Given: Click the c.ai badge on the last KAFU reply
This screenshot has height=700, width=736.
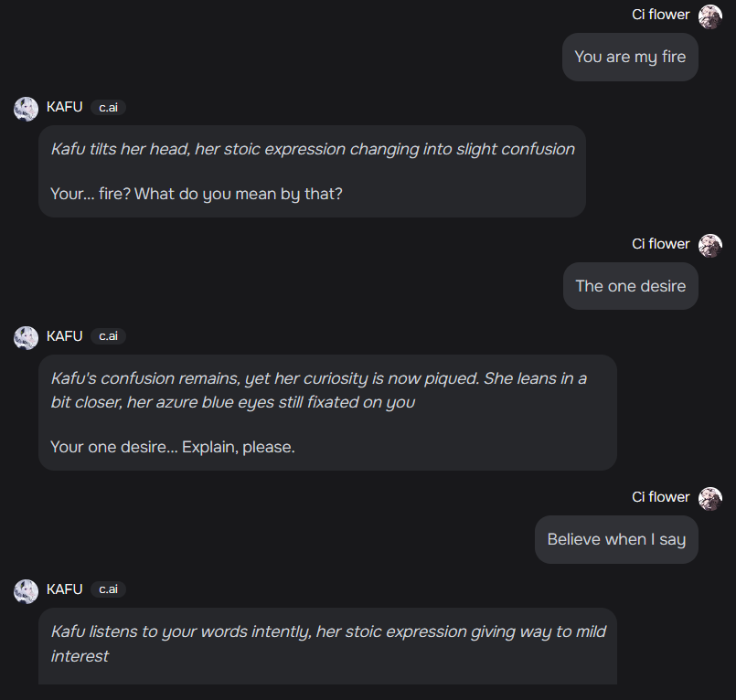Looking at the screenshot, I should [107, 589].
